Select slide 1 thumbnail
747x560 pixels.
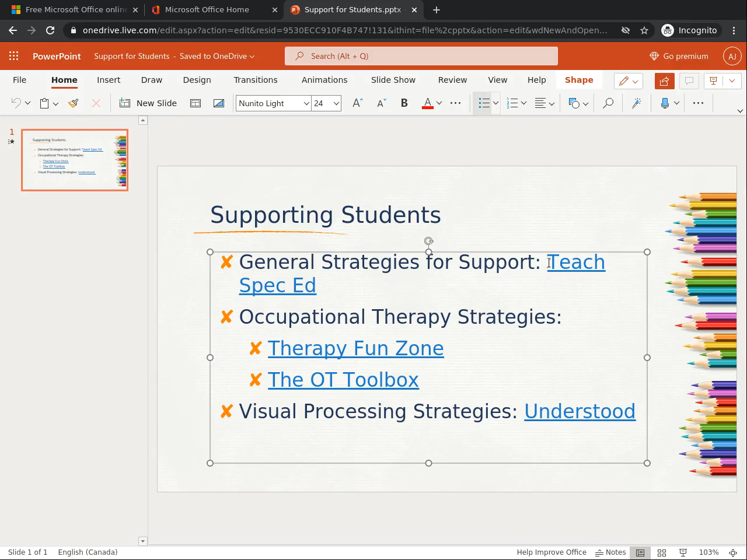point(75,160)
